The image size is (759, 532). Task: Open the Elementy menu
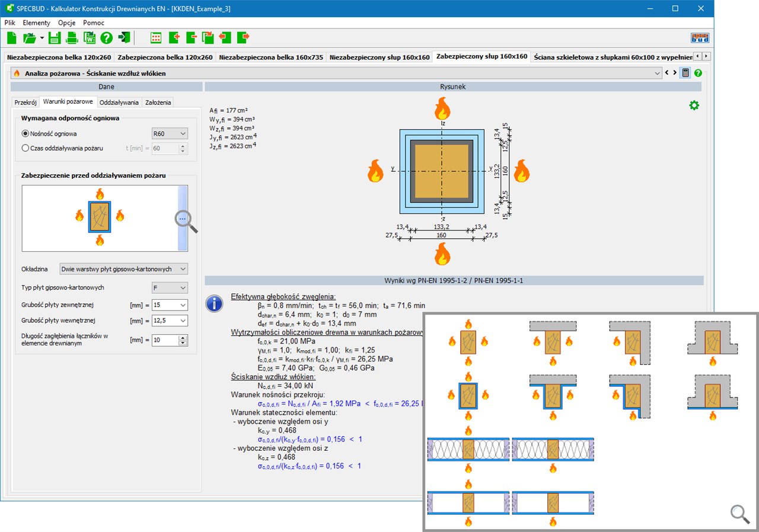pos(36,23)
